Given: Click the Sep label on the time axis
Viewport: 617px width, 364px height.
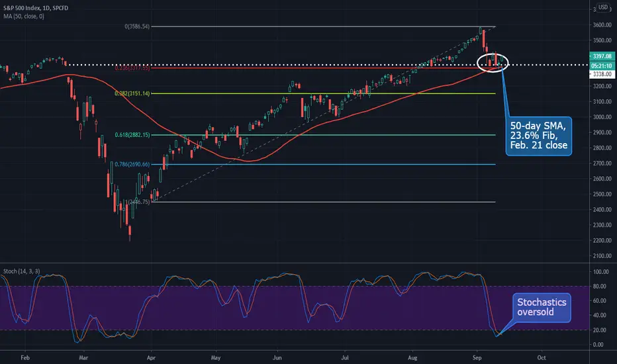Looking at the screenshot, I should (x=477, y=357).
